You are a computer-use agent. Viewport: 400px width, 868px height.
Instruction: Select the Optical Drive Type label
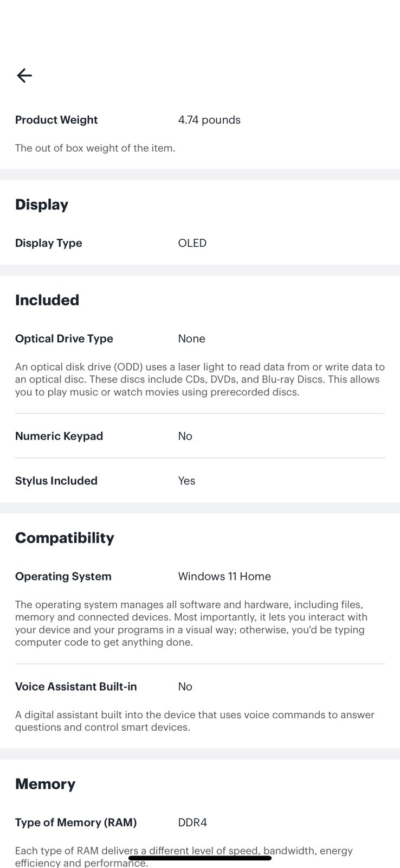(64, 339)
